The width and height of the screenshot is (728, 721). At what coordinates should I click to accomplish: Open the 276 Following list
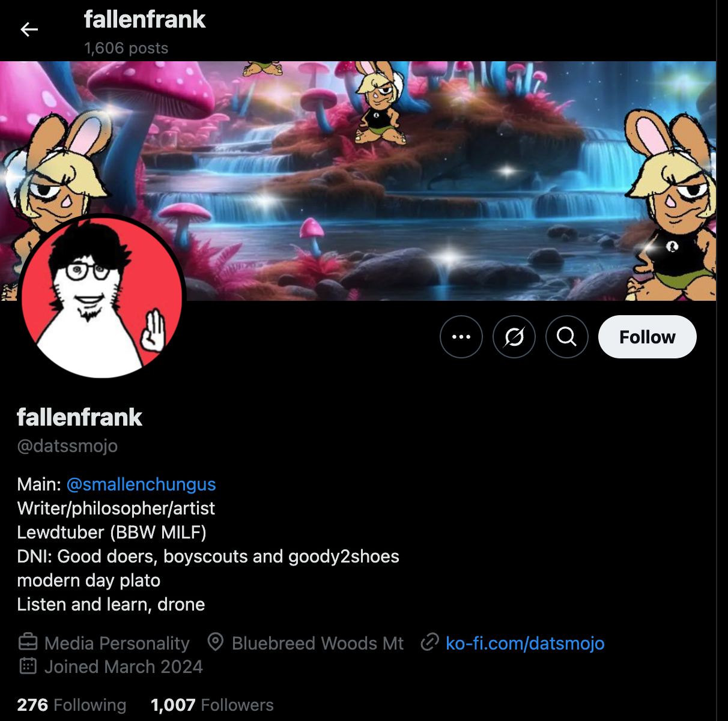tap(71, 705)
